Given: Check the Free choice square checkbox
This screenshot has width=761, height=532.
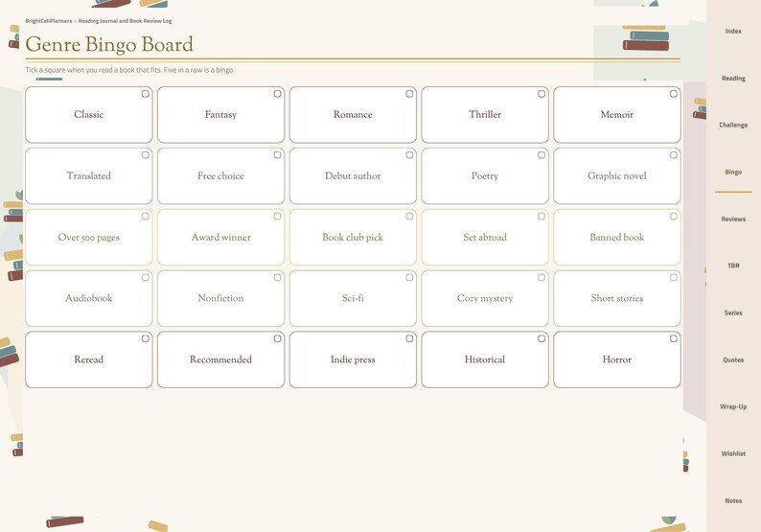Looking at the screenshot, I should [277, 155].
